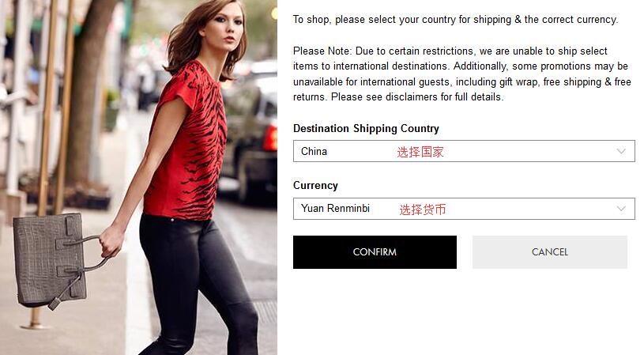Click the CONFIRM button
644x355 pixels.
375,252
